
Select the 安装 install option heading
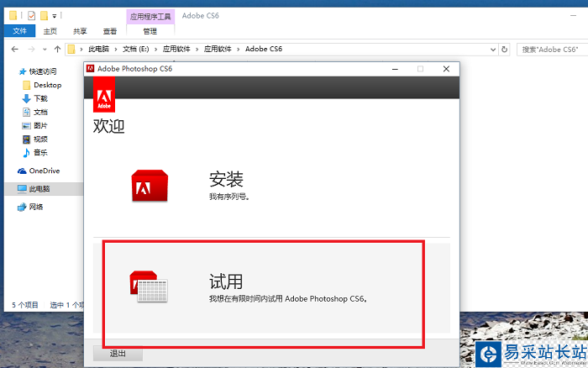pos(226,179)
